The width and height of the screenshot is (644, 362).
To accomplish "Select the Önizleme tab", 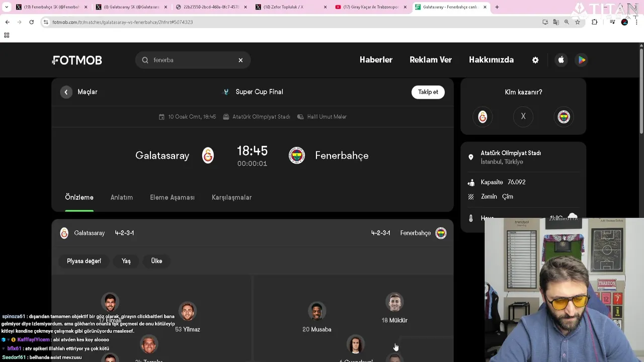I will click(x=79, y=197).
